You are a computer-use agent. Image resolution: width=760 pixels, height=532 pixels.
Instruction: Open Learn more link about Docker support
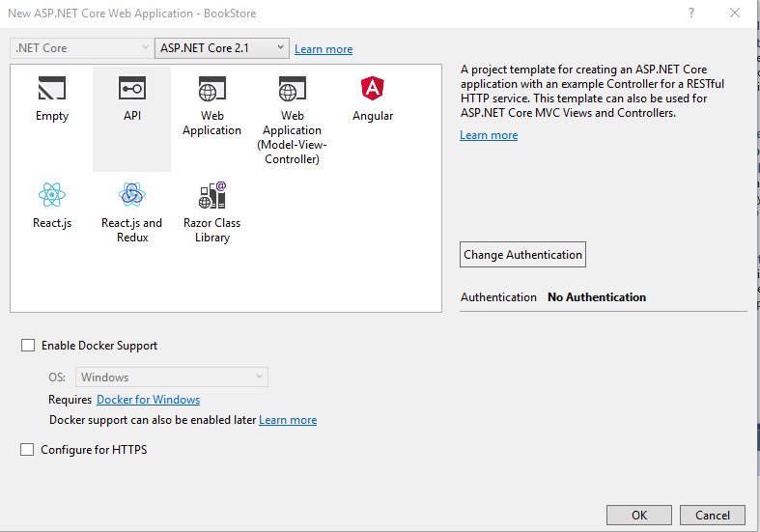pos(288,420)
